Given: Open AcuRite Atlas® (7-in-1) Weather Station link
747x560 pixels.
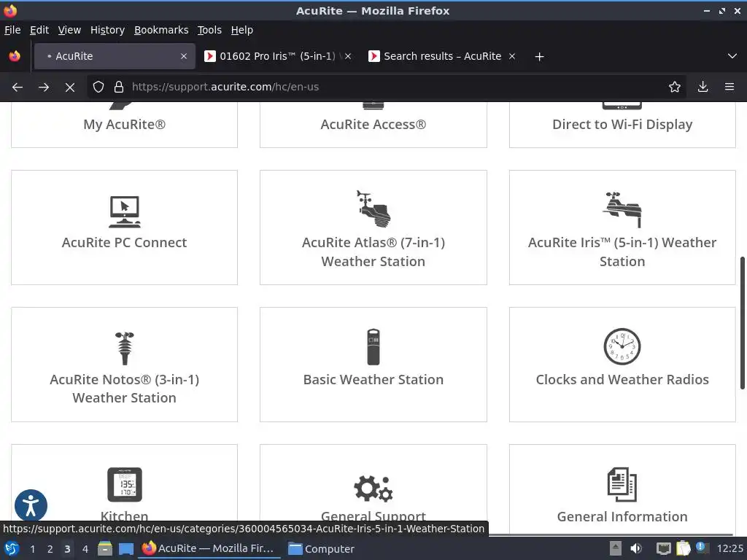Looking at the screenshot, I should point(373,252).
